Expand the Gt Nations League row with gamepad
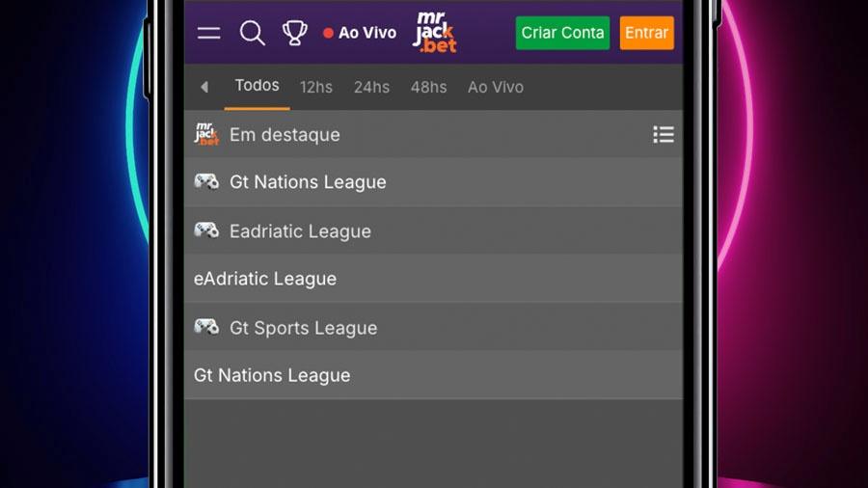Viewport: 868px width, 488px height. pos(433,182)
